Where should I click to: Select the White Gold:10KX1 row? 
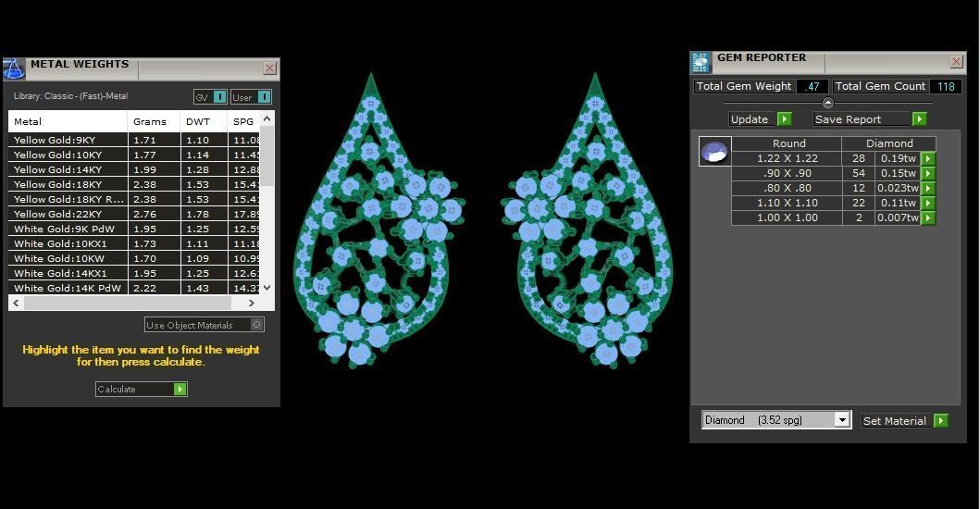tap(134, 243)
